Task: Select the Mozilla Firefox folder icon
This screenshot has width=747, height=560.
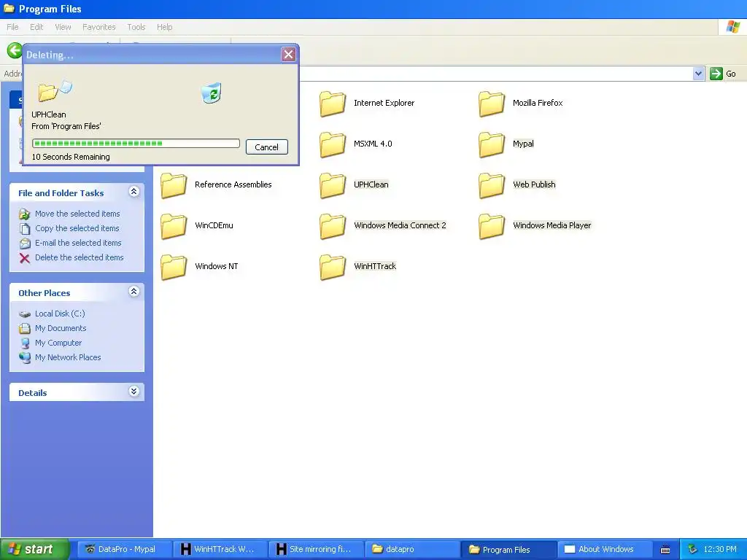Action: pyautogui.click(x=492, y=104)
